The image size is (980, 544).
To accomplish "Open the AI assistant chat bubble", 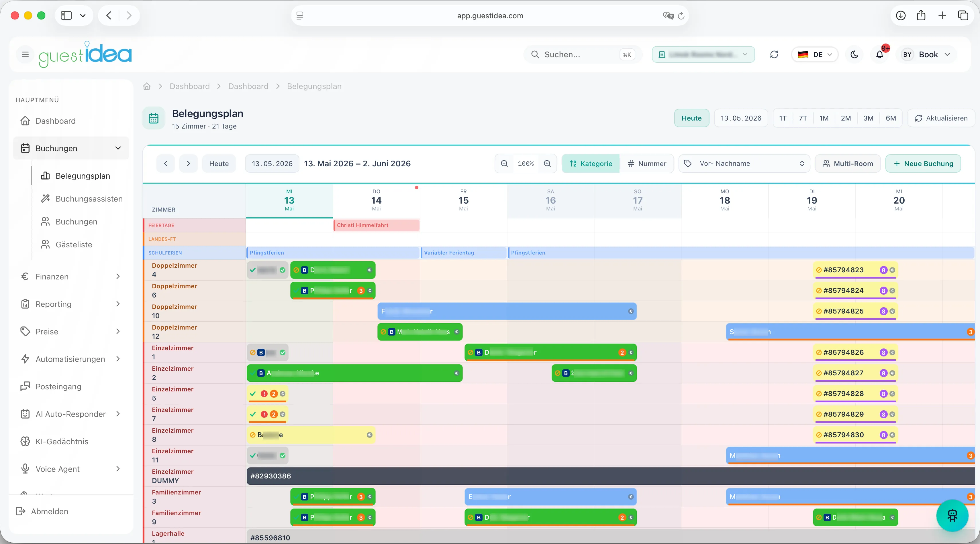I will tap(952, 515).
